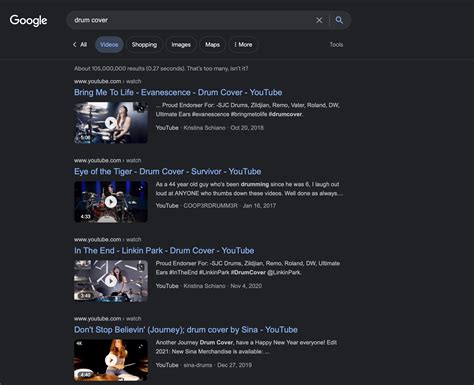Click youtube.com URL above Bring Me To Life
The height and width of the screenshot is (385, 474).
[107, 81]
